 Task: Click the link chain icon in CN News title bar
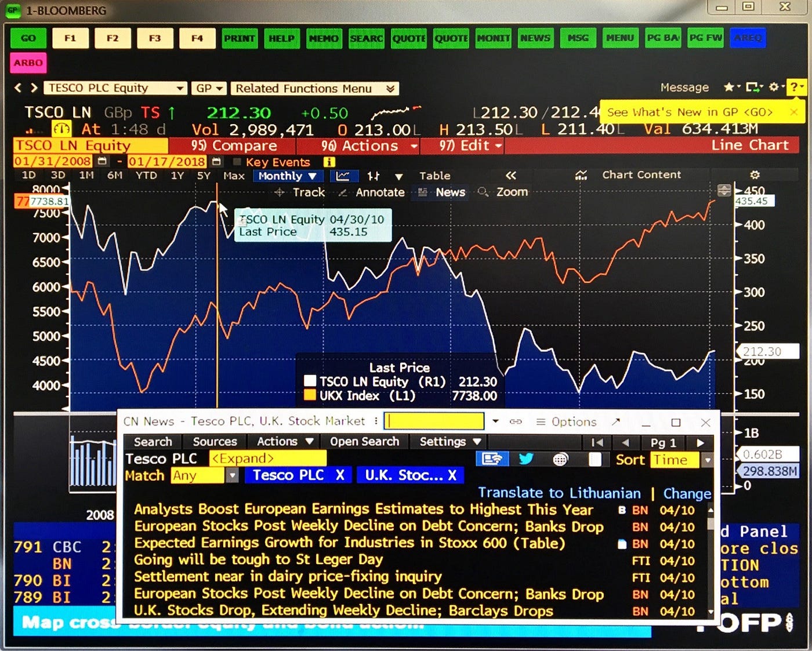click(x=516, y=421)
